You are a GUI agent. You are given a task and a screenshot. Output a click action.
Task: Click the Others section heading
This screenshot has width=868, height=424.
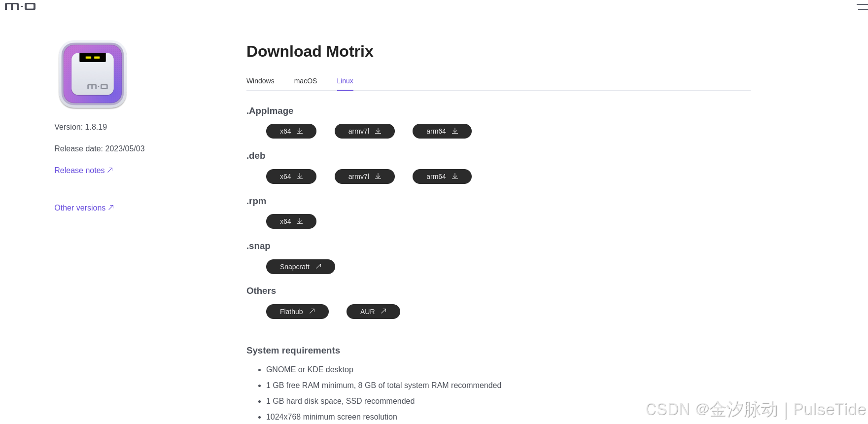261,291
